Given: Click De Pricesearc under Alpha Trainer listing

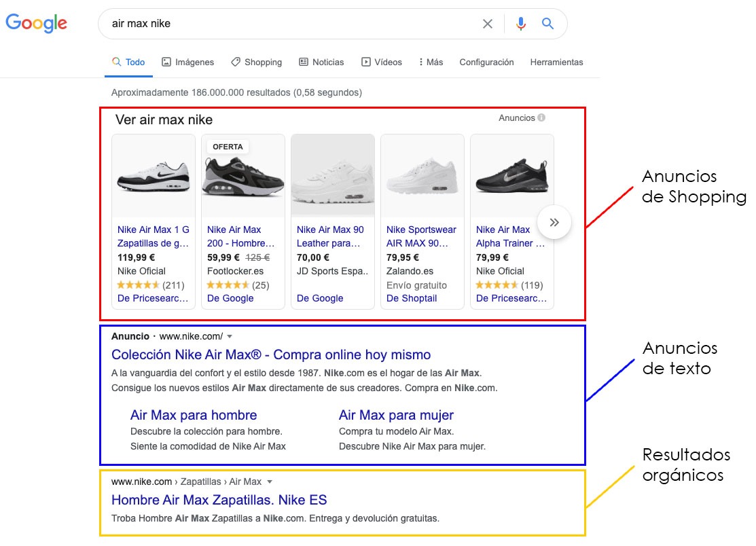Looking at the screenshot, I should pyautogui.click(x=511, y=298).
